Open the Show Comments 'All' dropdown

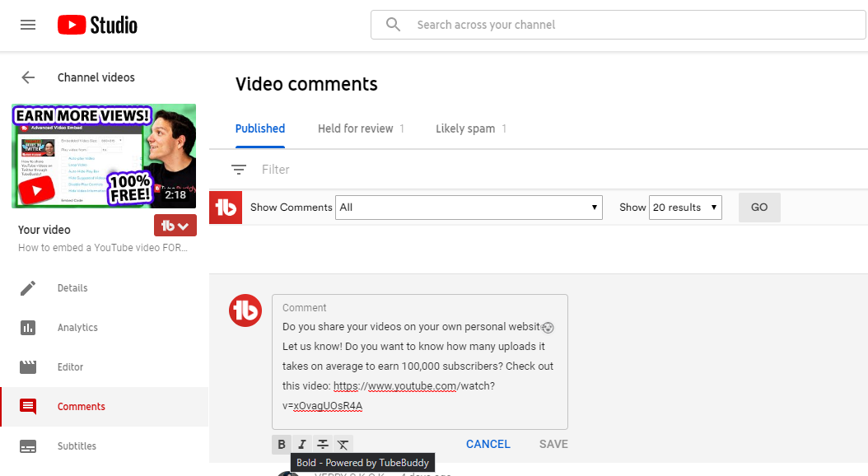(469, 208)
